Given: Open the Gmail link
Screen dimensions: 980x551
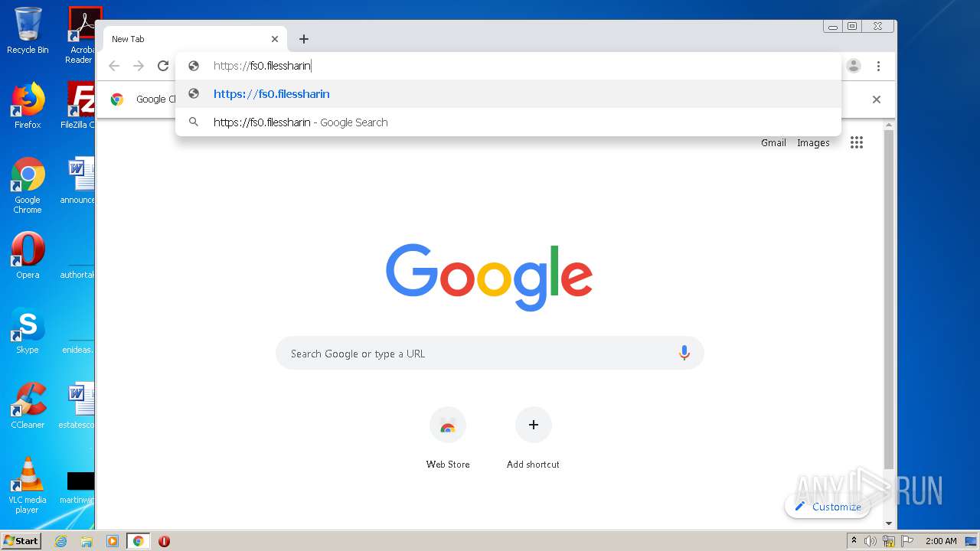Looking at the screenshot, I should pyautogui.click(x=773, y=143).
